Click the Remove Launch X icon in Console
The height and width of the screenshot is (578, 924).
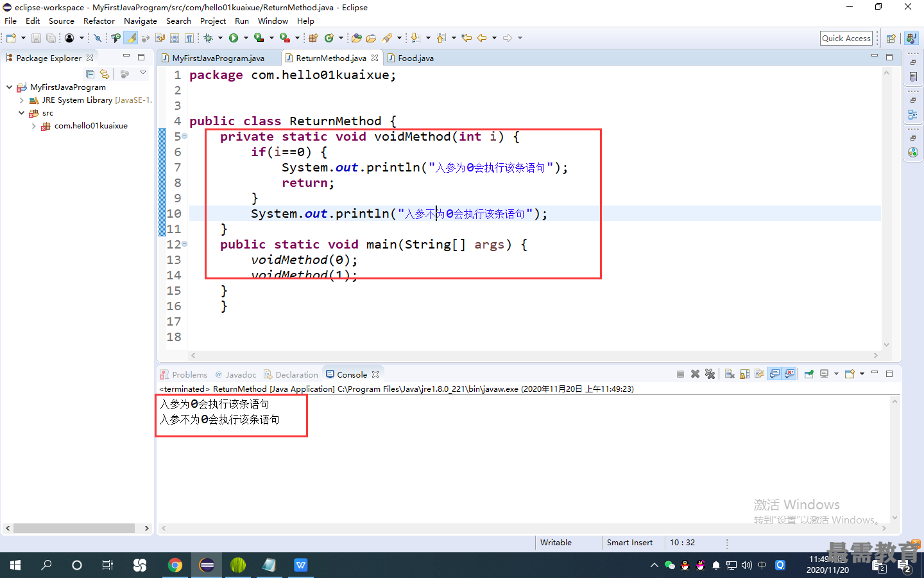click(695, 374)
